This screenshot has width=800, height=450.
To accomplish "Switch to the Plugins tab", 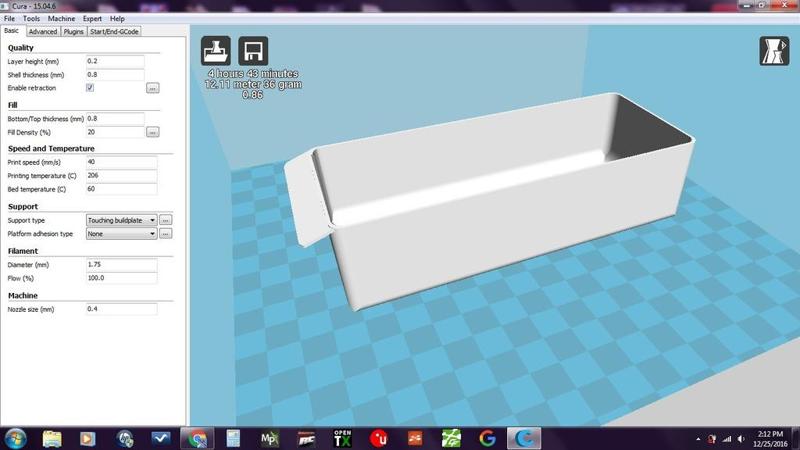I will (x=73, y=32).
